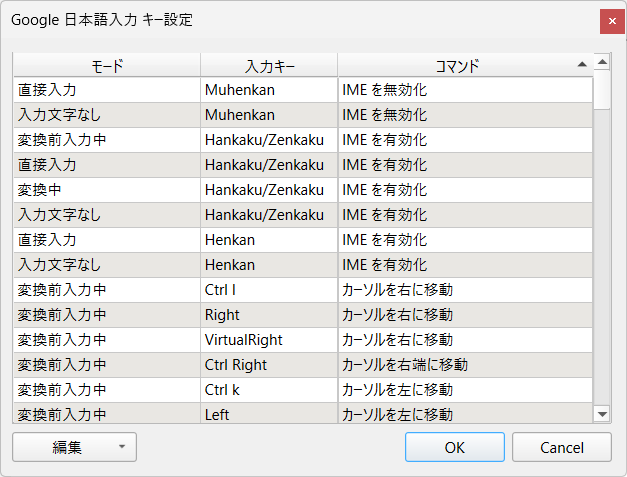Click 直接入力 mode cell in Muhenkan row
The height and width of the screenshot is (477, 627).
click(x=107, y=90)
